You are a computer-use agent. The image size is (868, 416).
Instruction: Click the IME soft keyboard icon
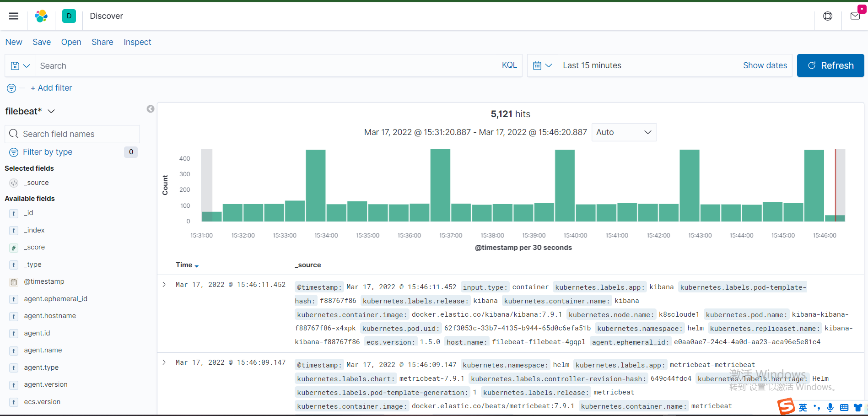click(844, 407)
